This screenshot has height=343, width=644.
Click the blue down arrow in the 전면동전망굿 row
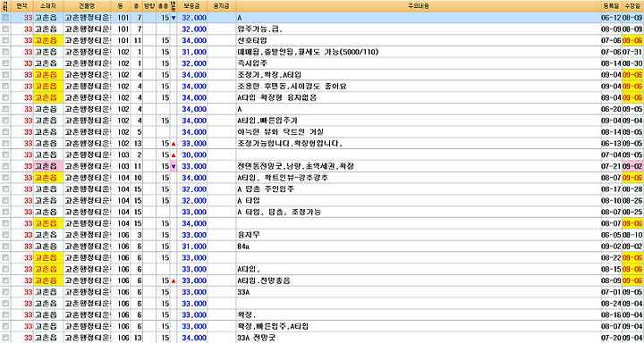tap(174, 166)
